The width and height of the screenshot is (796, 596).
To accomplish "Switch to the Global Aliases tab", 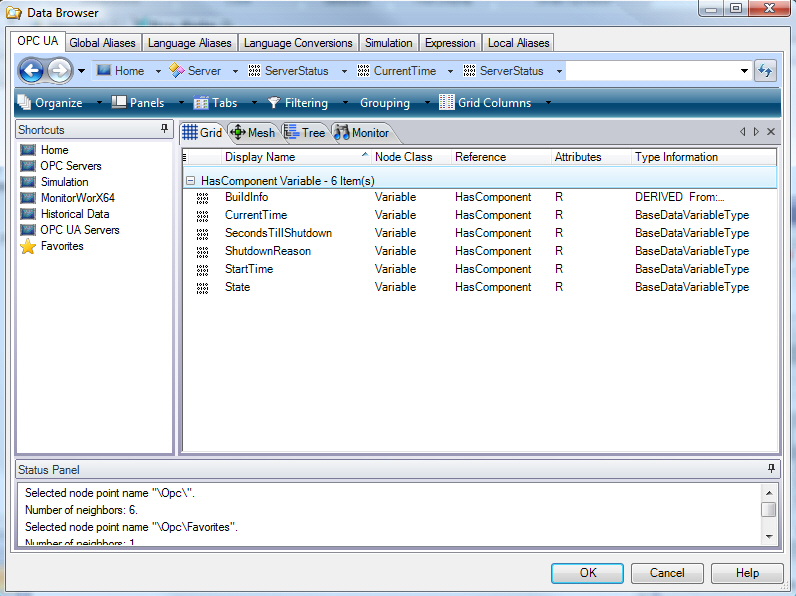I will (x=104, y=43).
